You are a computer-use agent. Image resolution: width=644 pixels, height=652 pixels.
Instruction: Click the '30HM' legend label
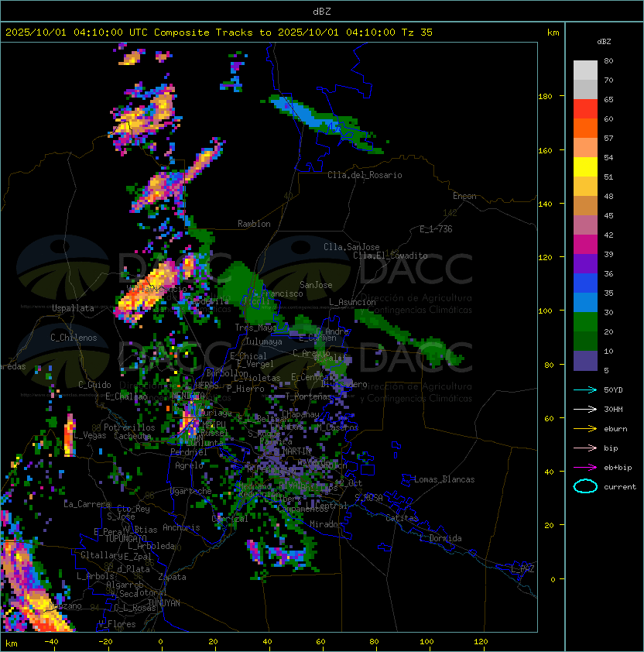(x=613, y=409)
